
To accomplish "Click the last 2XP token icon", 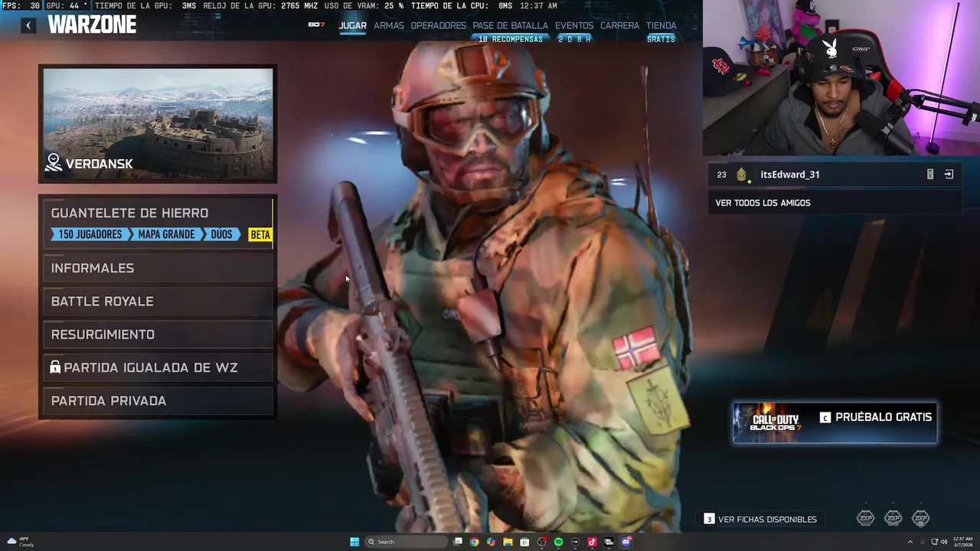I will [921, 519].
